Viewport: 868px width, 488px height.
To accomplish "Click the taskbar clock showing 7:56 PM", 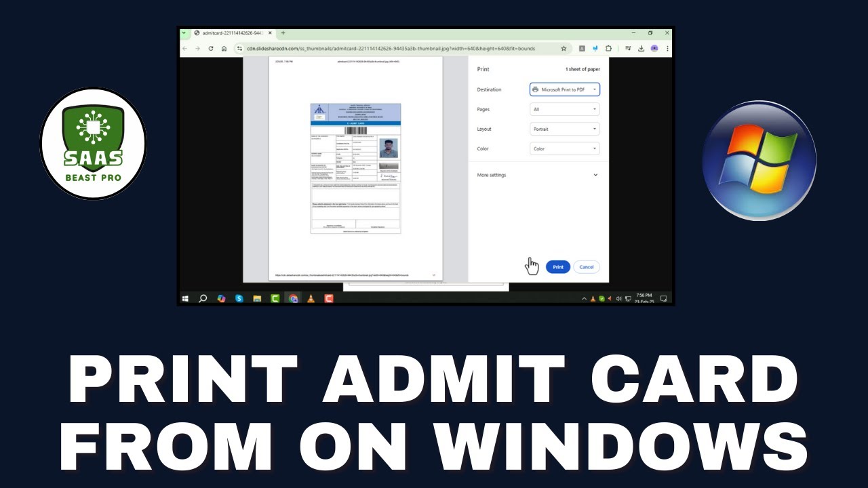I will pos(644,298).
